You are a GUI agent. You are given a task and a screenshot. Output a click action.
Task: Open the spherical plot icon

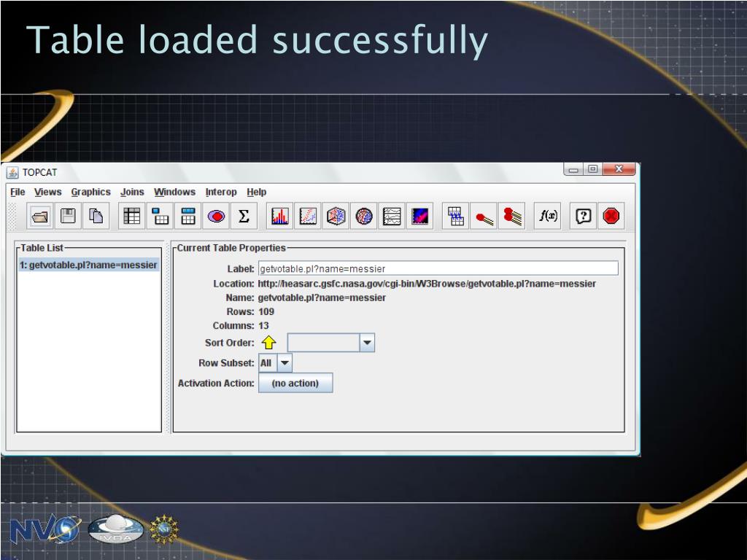click(x=364, y=217)
